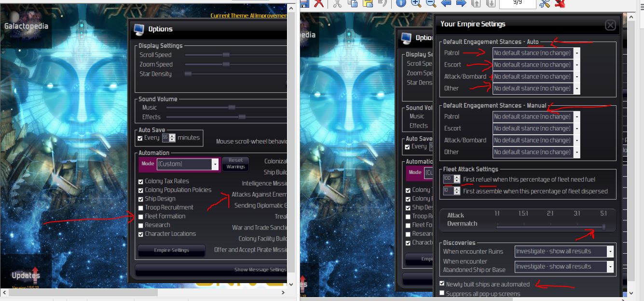
Task: Open settings via wrench tools icon
Action: (545, 3)
